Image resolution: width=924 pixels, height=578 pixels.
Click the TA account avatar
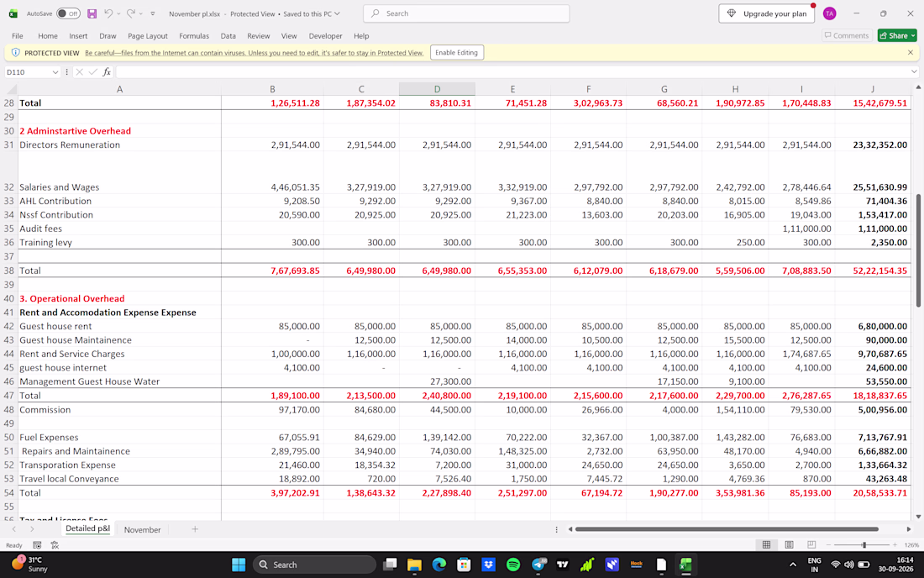pyautogui.click(x=830, y=13)
